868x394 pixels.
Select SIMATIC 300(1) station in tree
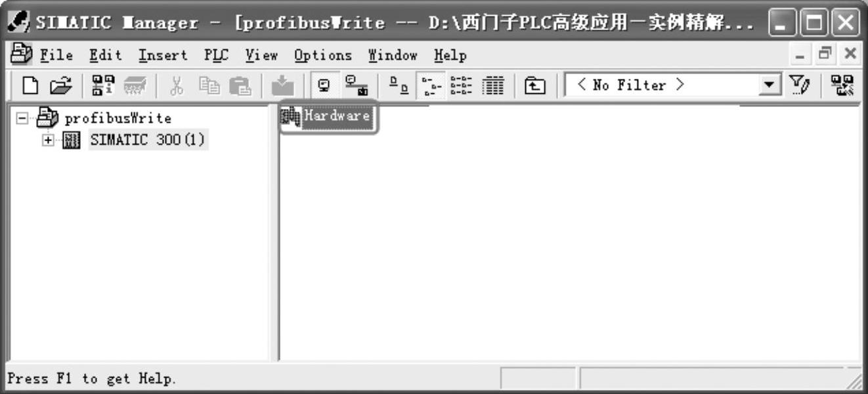coord(148,140)
